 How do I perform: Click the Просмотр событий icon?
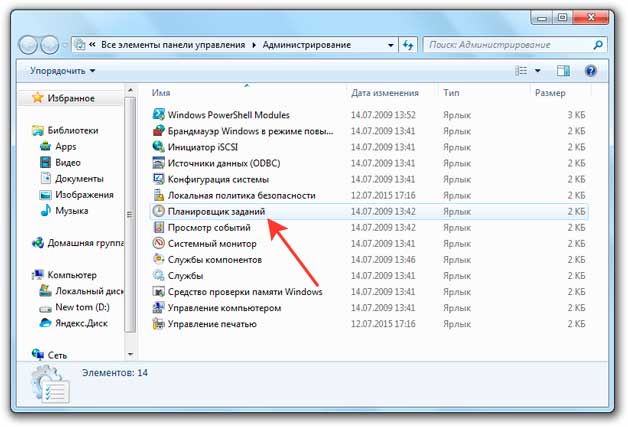pyautogui.click(x=159, y=227)
